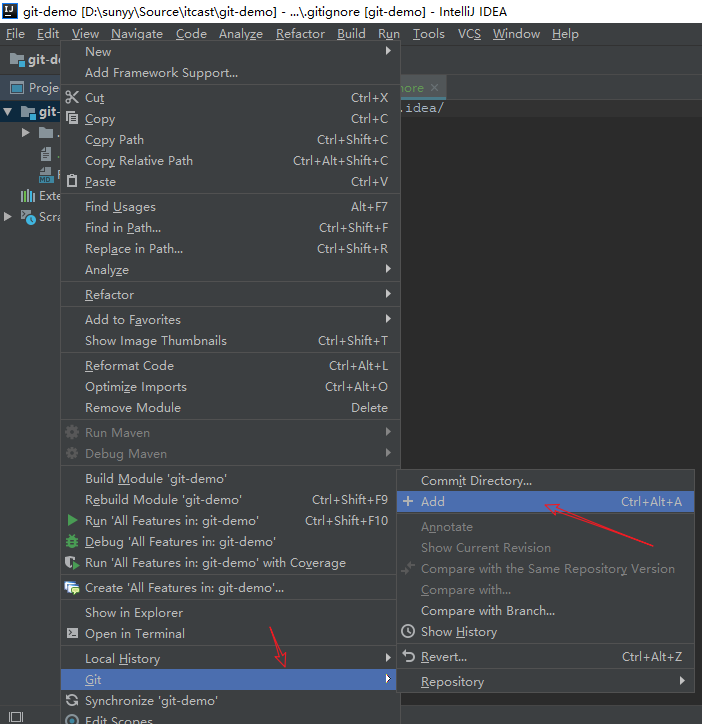Open the VCS menu in menu bar
The height and width of the screenshot is (724, 702).
tap(469, 34)
